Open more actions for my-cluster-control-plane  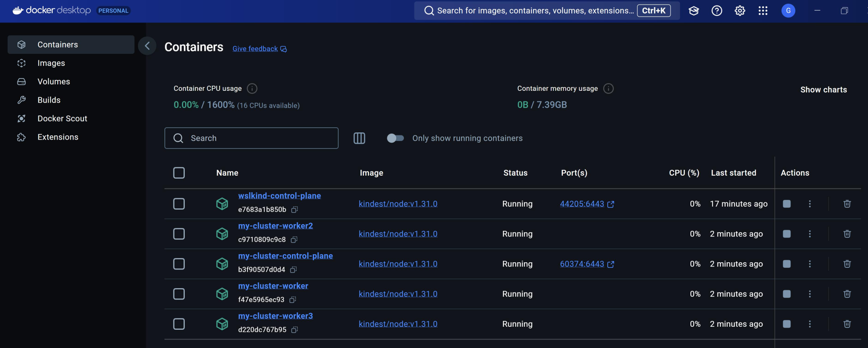810,264
